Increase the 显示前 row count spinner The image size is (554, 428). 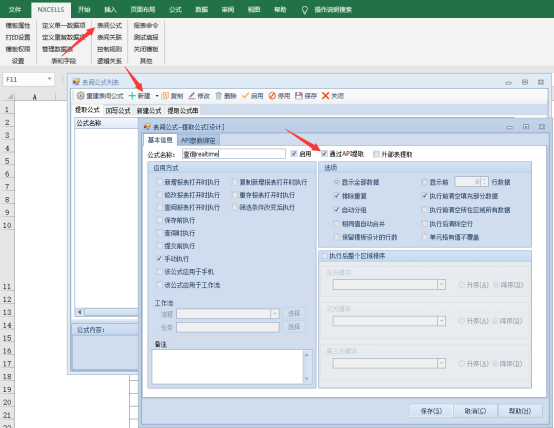tap(484, 180)
